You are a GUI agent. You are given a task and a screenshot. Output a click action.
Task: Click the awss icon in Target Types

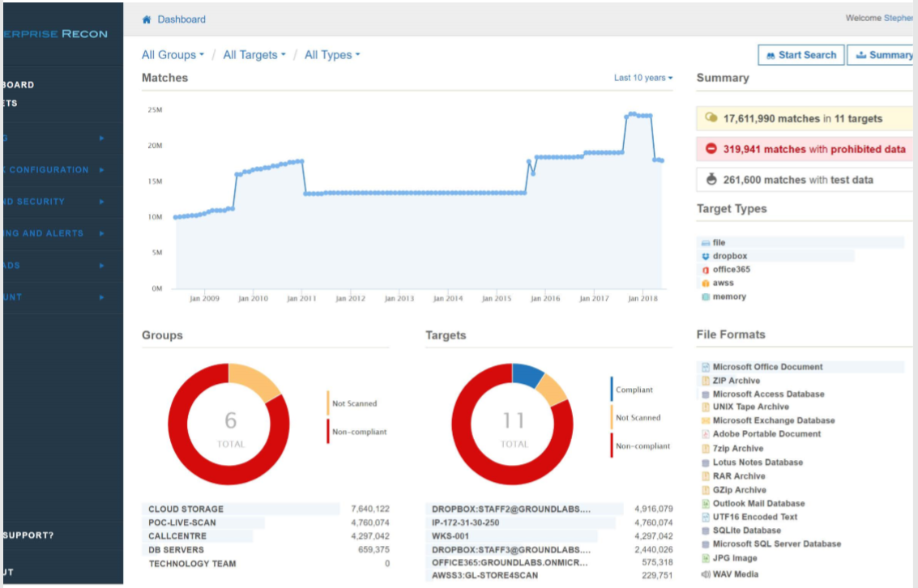(x=706, y=283)
